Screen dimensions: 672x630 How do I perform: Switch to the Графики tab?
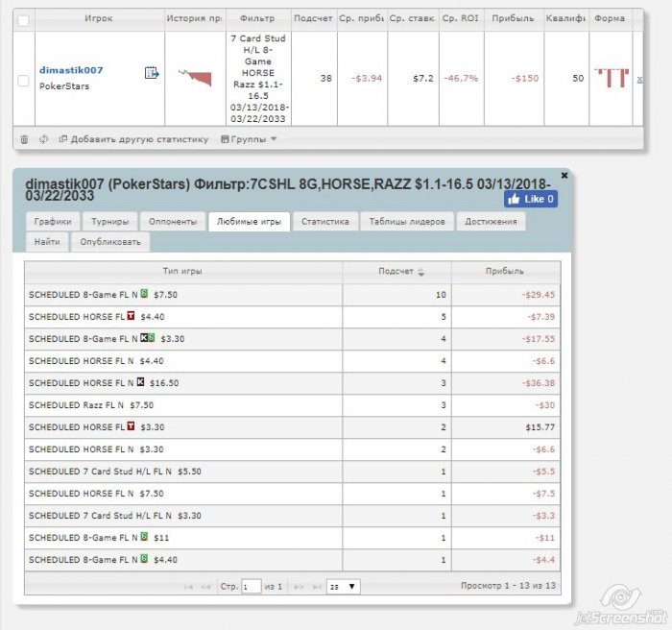coord(53,221)
